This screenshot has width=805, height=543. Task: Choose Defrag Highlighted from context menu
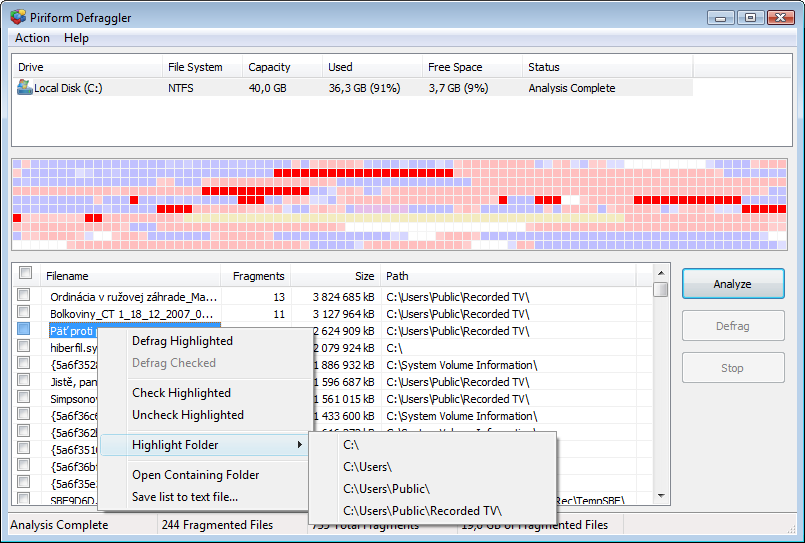pyautogui.click(x=182, y=341)
